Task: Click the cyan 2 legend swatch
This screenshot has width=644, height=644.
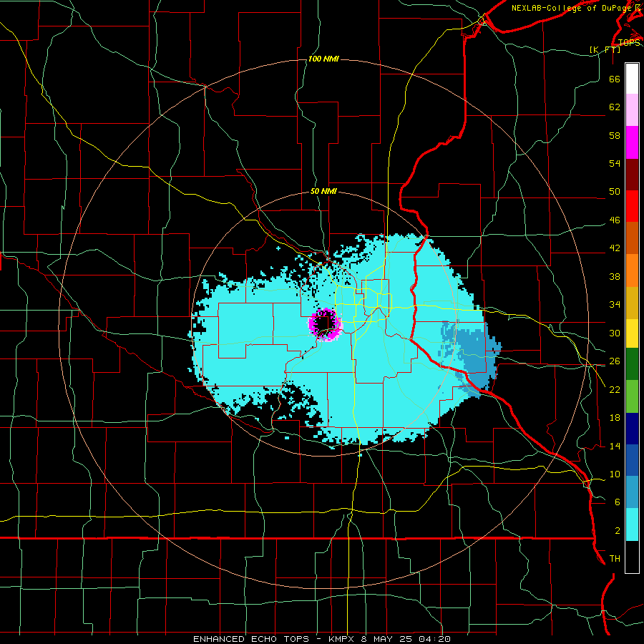Action: [632, 525]
